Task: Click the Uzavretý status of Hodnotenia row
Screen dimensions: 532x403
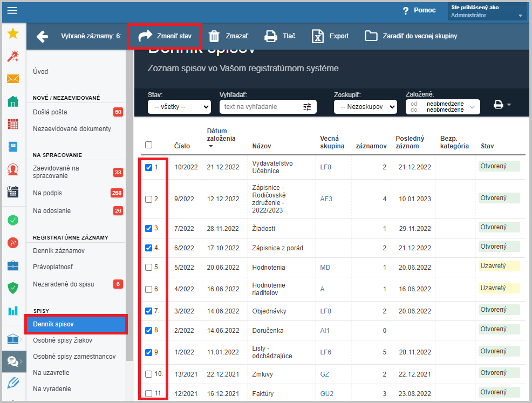Action: tap(499, 266)
